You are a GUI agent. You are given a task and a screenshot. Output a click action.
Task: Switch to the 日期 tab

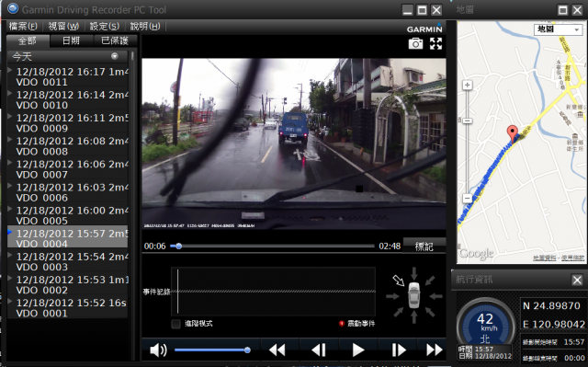pyautogui.click(x=71, y=40)
